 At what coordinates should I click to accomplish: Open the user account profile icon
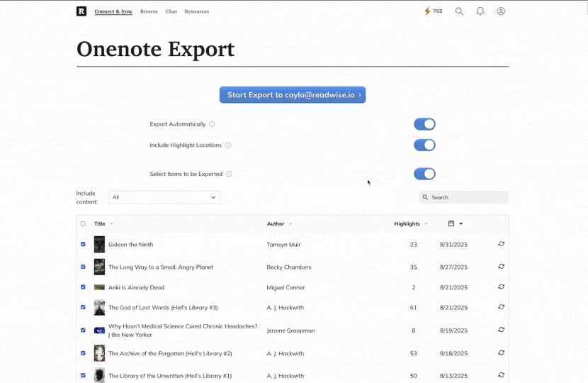coord(501,11)
